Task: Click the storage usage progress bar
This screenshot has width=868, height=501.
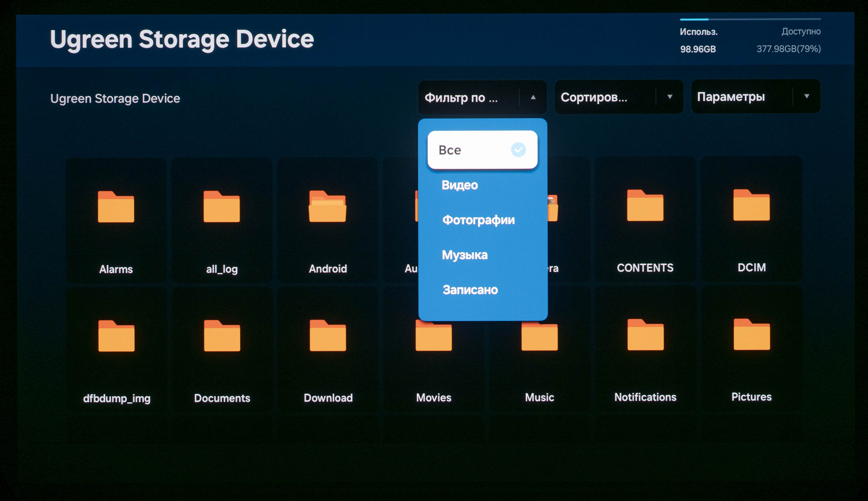Action: (750, 19)
